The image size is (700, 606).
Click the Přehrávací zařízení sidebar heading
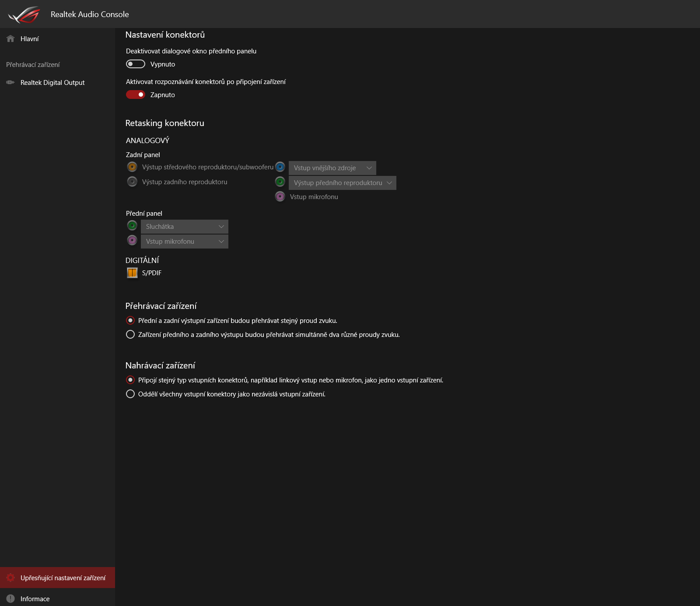(x=33, y=65)
